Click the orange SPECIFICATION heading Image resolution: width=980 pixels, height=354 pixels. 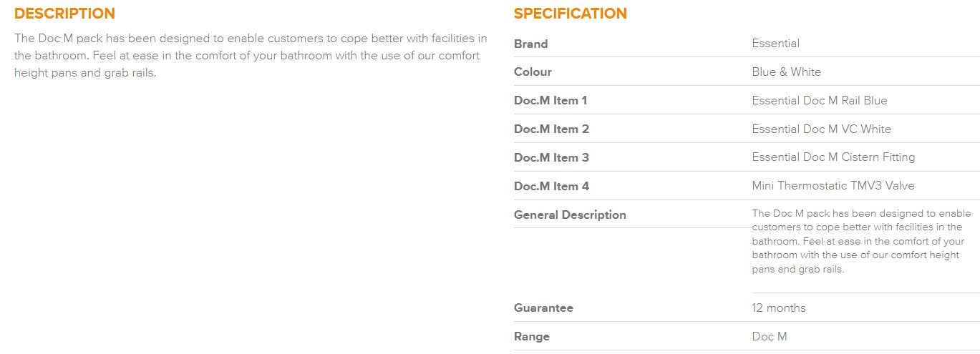tap(570, 14)
